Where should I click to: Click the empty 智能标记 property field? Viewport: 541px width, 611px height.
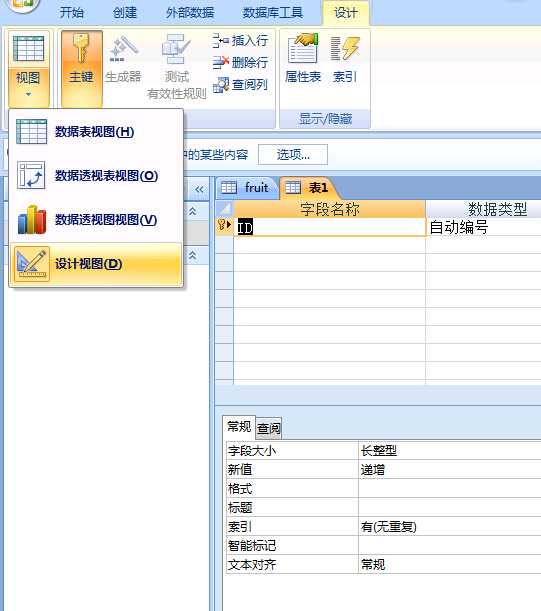[450, 545]
